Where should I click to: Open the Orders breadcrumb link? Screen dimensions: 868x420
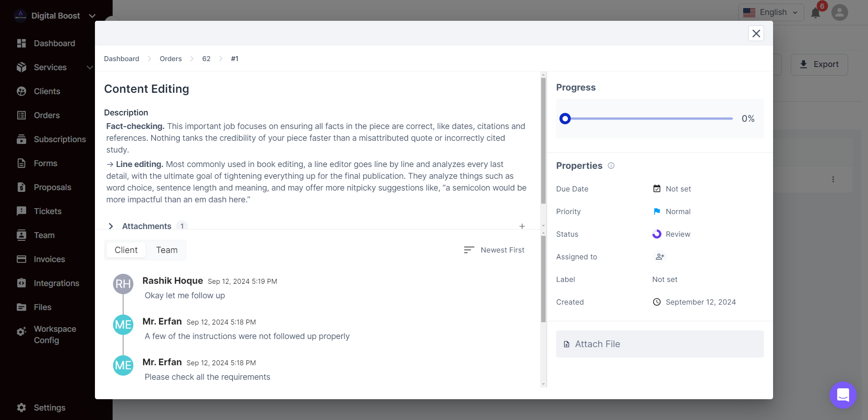click(170, 58)
